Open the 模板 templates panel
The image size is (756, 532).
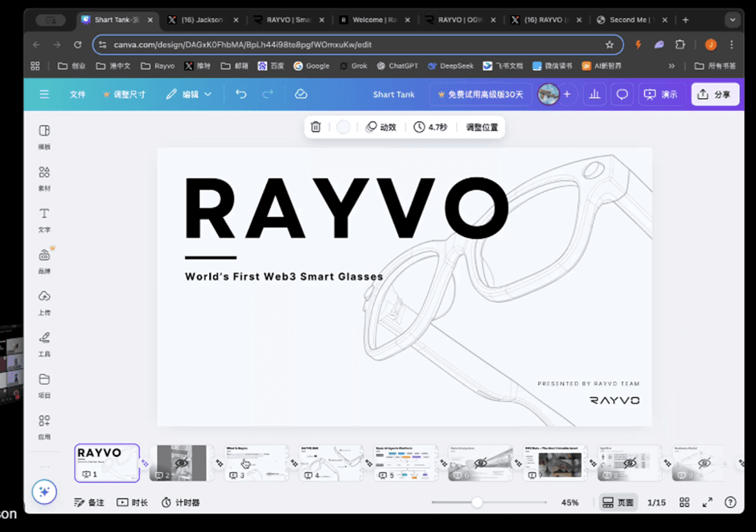click(44, 137)
